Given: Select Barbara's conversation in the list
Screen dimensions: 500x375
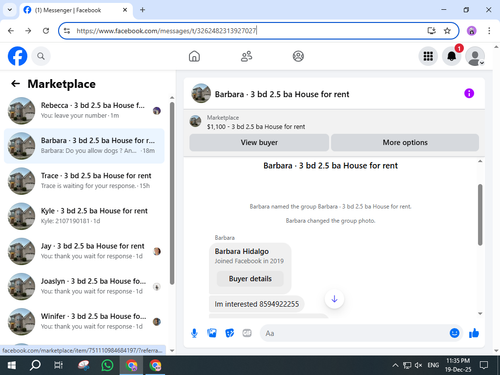Looking at the screenshot, I should [84, 146].
